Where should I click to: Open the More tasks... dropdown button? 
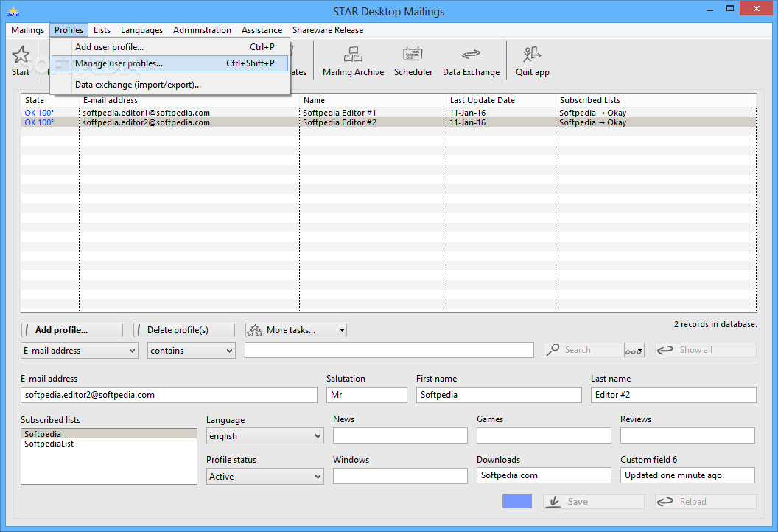296,330
